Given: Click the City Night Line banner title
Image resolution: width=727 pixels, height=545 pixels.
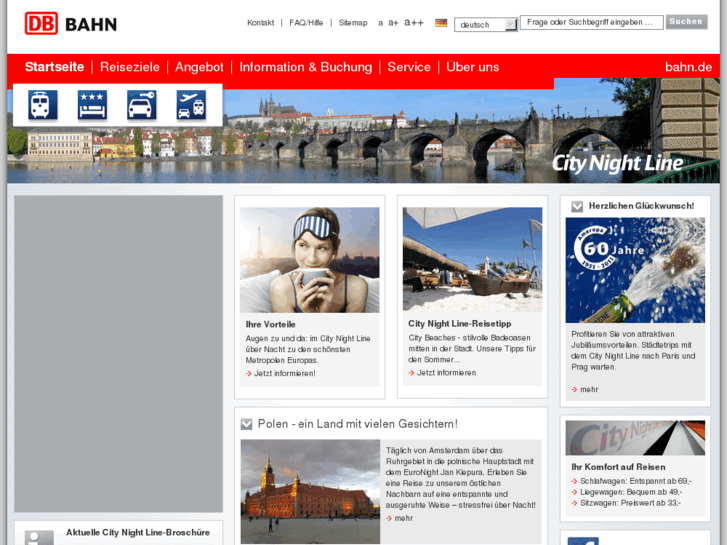Looking at the screenshot, I should pos(617,163).
